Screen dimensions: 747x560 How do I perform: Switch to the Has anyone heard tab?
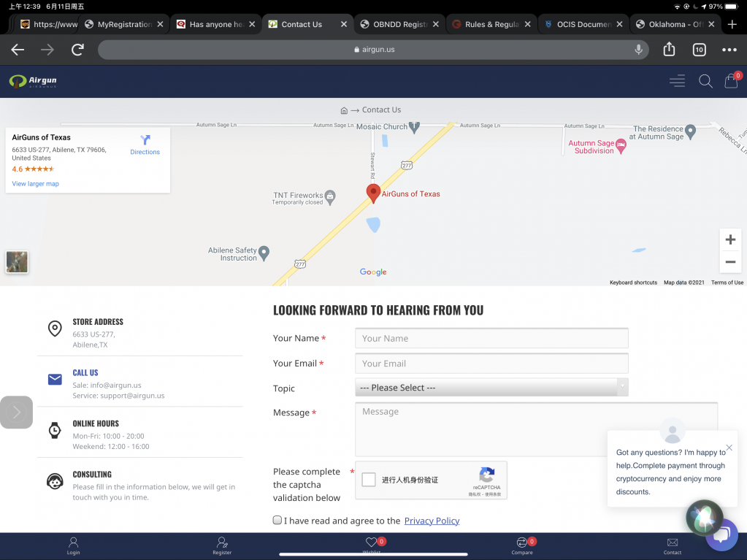click(216, 24)
